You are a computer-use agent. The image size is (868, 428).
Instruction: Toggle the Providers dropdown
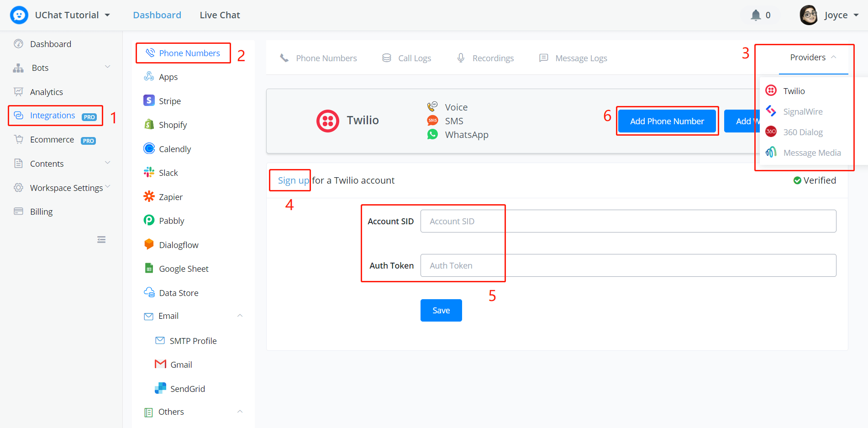pos(813,58)
